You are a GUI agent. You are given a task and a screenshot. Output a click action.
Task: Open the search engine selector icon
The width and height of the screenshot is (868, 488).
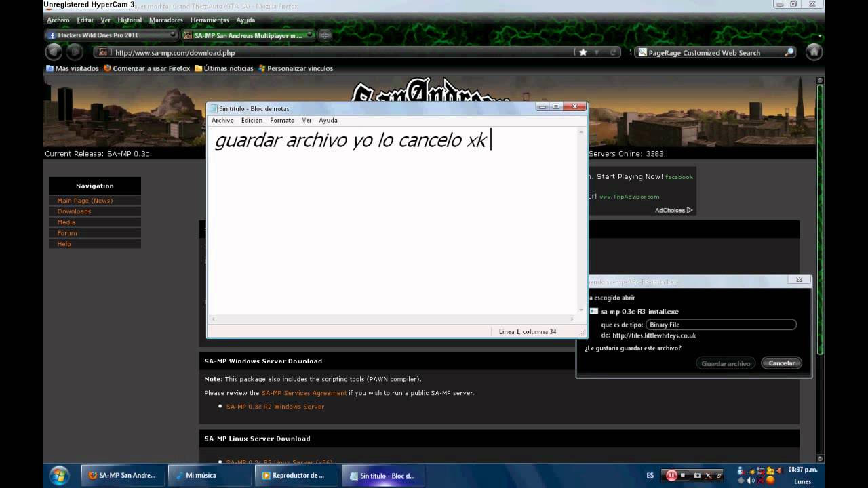[x=642, y=52]
